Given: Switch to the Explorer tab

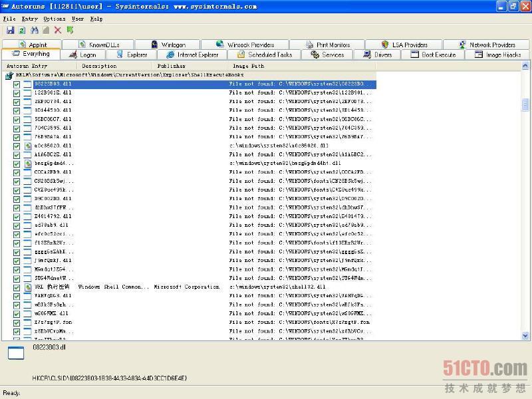Looking at the screenshot, I should pyautogui.click(x=132, y=55).
